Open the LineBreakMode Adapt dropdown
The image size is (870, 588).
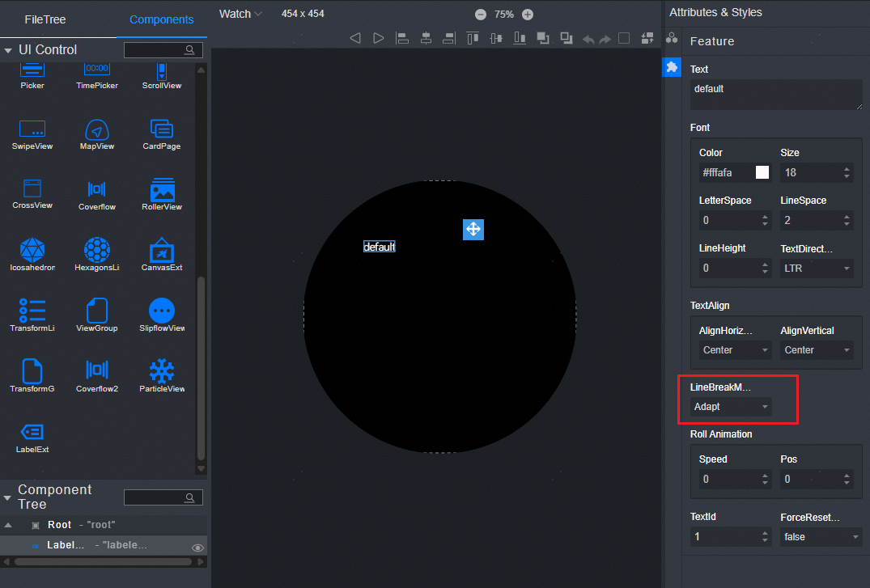coord(731,407)
